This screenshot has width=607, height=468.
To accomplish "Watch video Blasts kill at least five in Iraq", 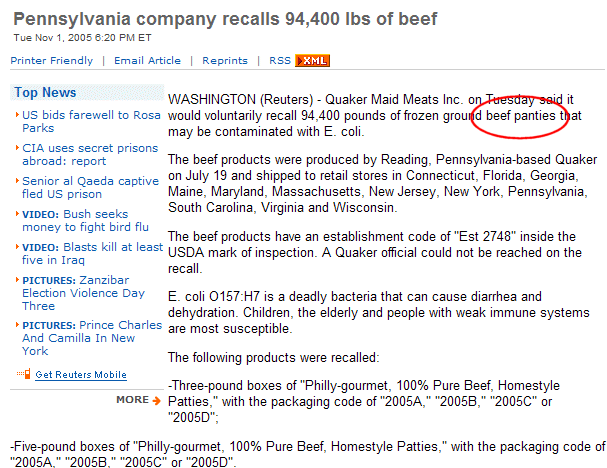I will pos(92,253).
